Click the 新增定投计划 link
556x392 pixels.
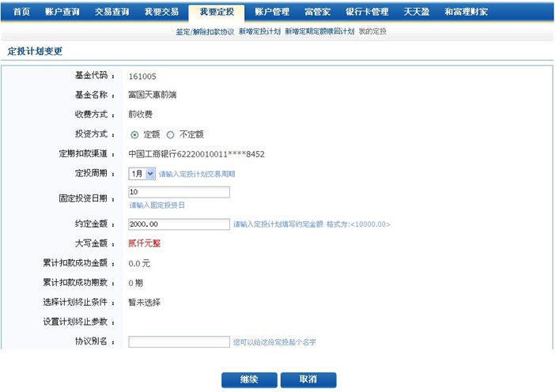click(x=259, y=32)
